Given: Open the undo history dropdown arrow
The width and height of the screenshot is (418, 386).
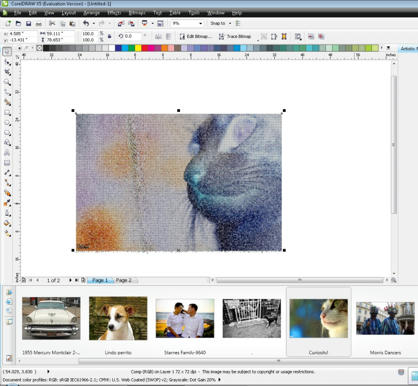Looking at the screenshot, I should tap(94, 23).
